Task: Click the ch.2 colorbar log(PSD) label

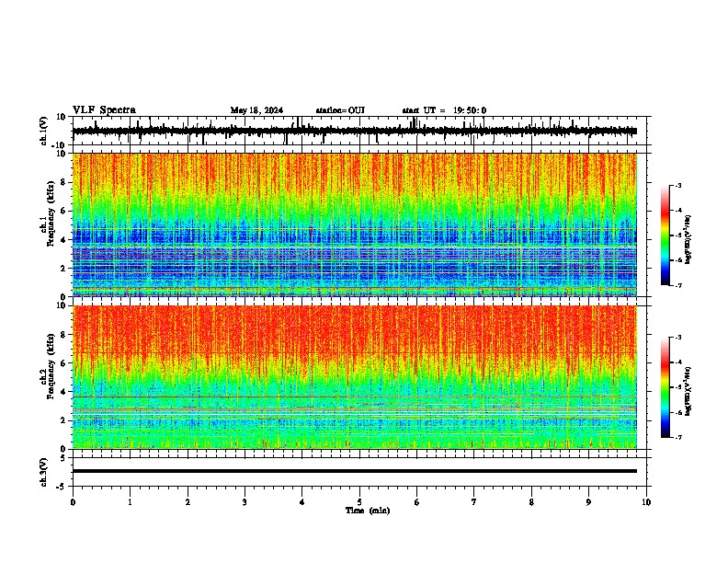Action: pyautogui.click(x=688, y=391)
